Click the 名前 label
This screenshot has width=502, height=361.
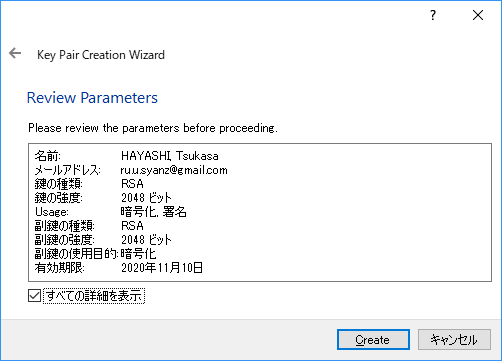[x=48, y=156]
